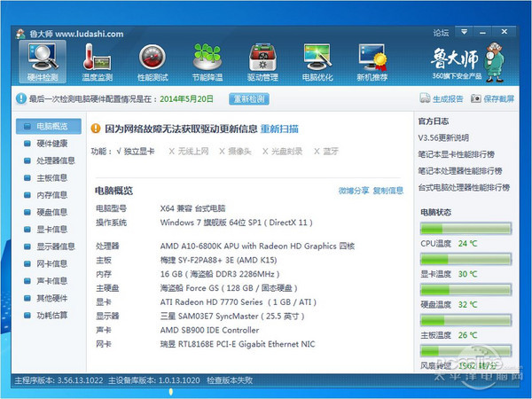
Task: Click the 2014年5月20日 detection date
Action: tap(186, 99)
